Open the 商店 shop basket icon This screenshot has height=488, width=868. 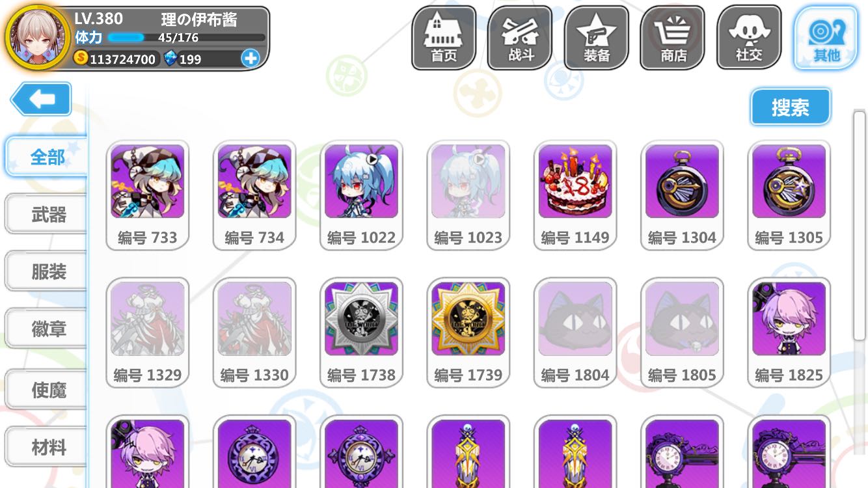[x=673, y=38]
